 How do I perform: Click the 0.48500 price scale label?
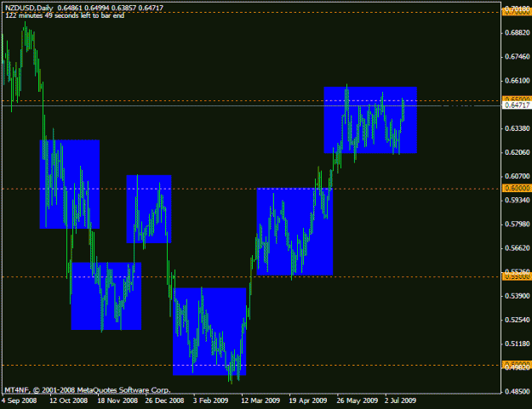(x=517, y=392)
